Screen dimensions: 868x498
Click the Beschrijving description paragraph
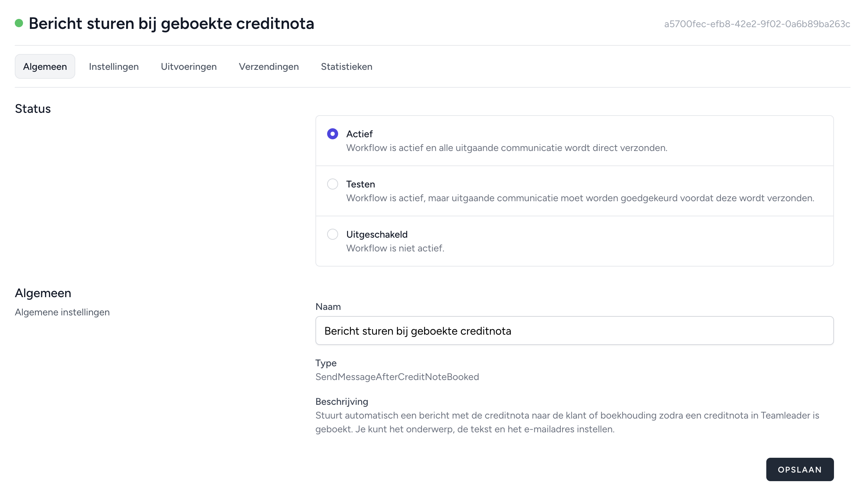pyautogui.click(x=567, y=422)
